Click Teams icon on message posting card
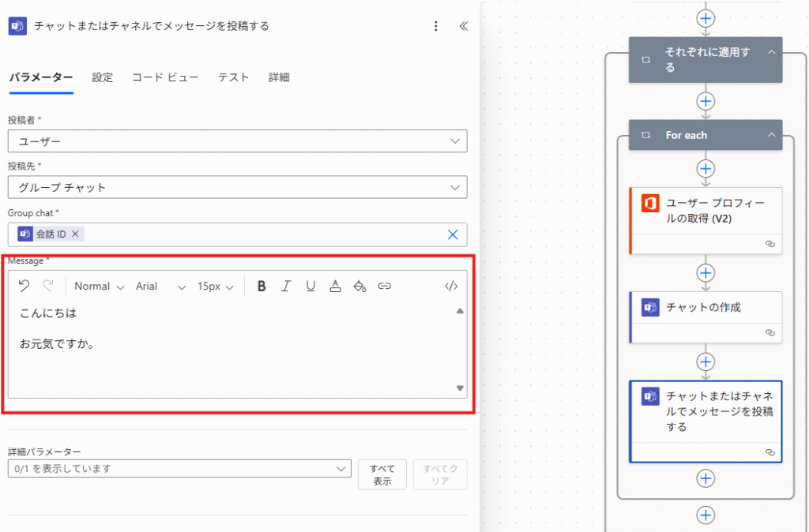This screenshot has height=532, width=809. click(650, 396)
